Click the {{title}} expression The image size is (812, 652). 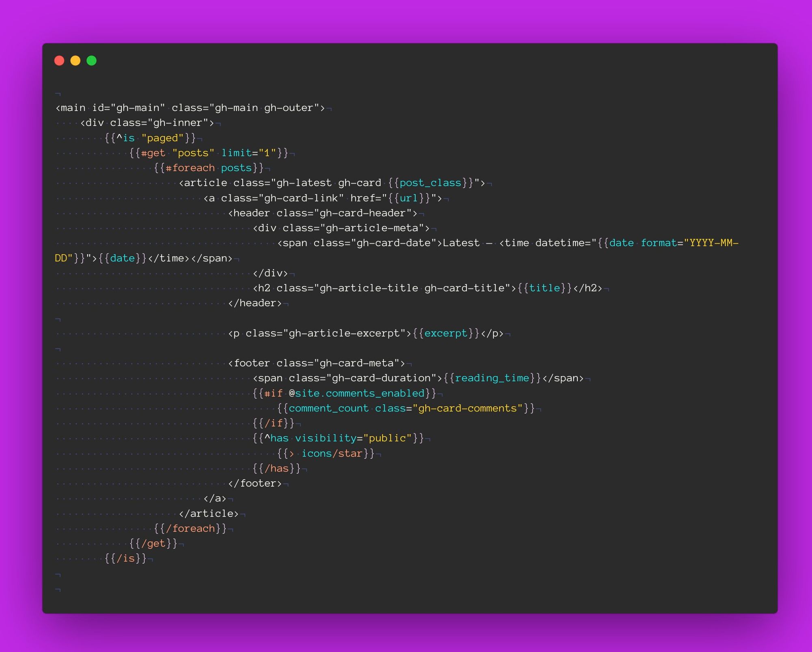(x=544, y=288)
